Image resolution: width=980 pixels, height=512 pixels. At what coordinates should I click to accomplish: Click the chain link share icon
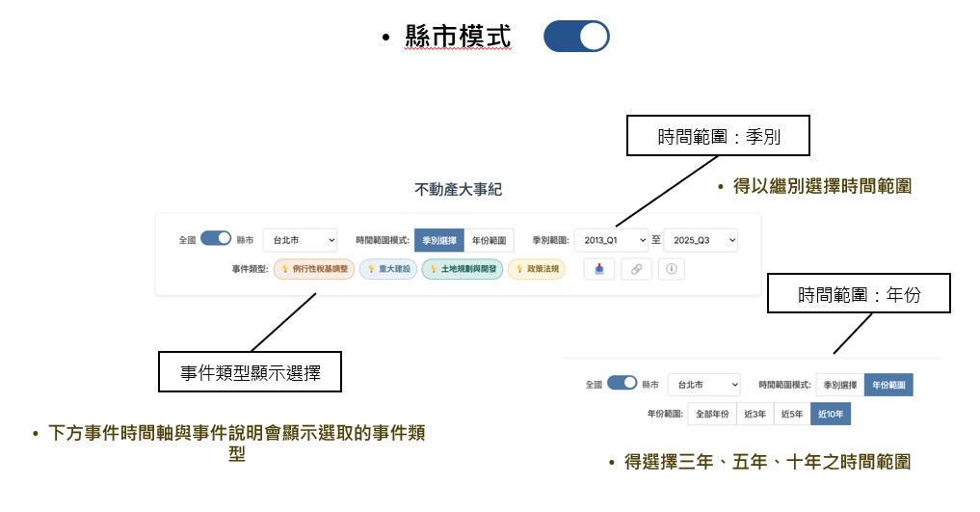click(x=636, y=269)
